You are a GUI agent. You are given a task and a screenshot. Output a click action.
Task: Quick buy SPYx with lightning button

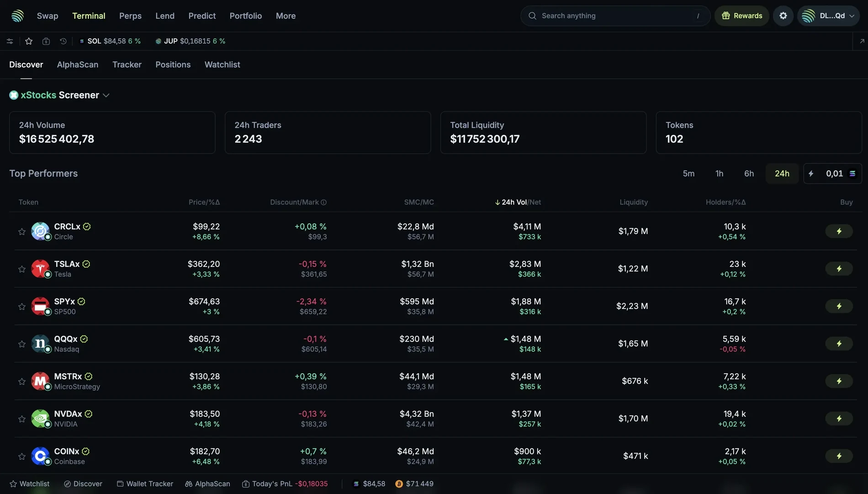click(839, 306)
